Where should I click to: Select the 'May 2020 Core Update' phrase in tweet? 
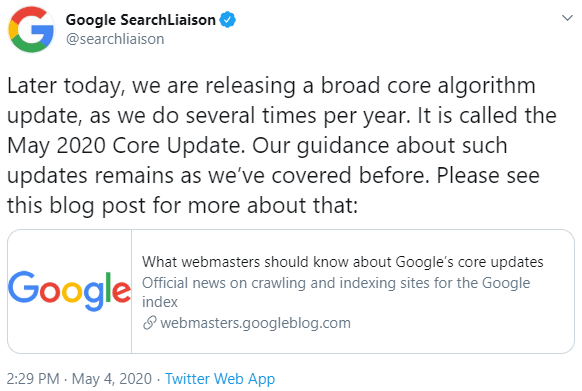point(126,145)
